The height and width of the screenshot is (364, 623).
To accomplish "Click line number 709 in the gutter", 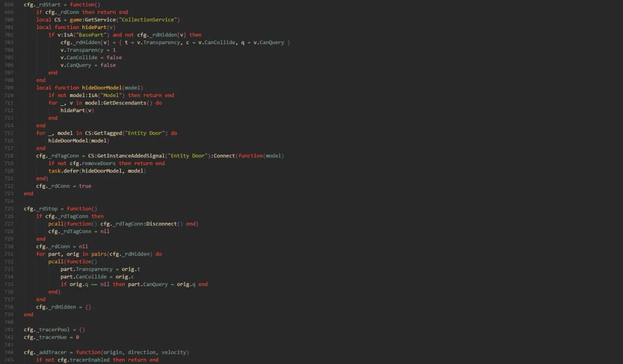I will coord(8,88).
